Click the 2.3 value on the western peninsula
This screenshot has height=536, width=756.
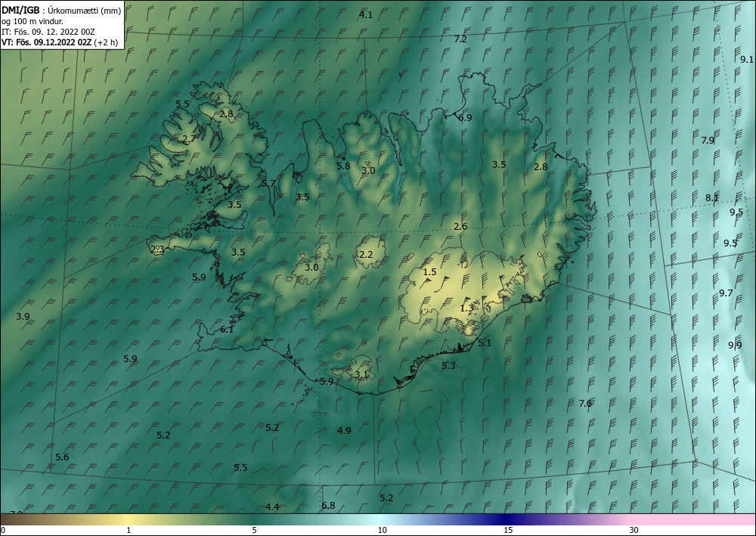click(x=158, y=249)
